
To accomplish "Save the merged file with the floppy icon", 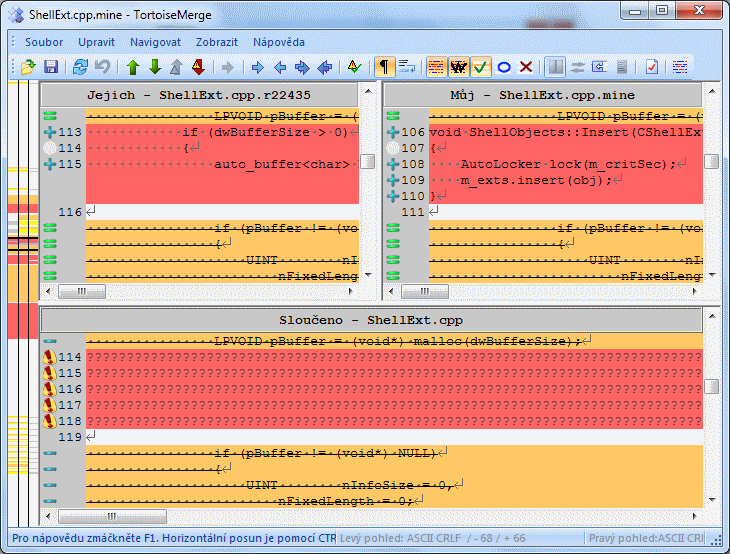I will tap(51, 67).
